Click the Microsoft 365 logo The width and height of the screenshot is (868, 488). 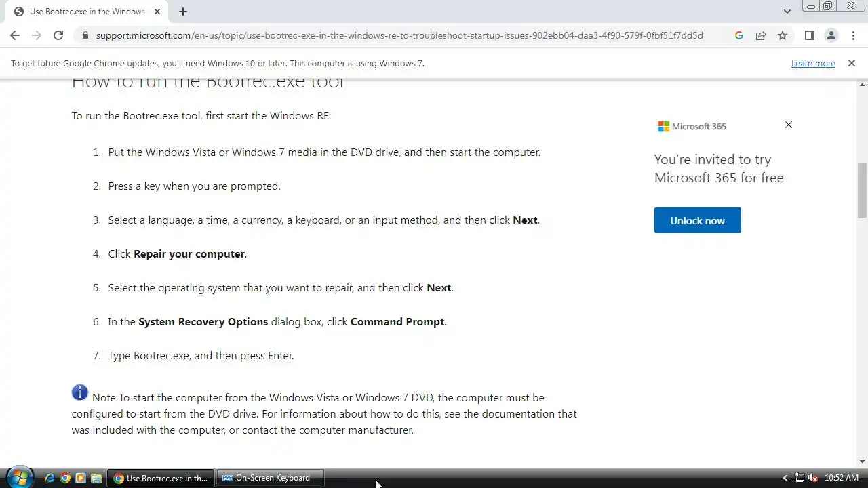click(x=692, y=126)
